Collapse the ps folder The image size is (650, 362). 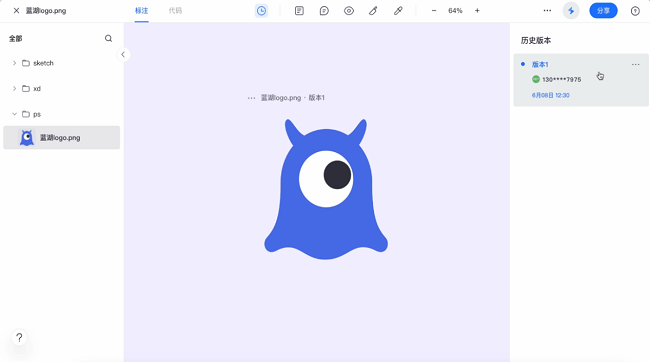click(15, 114)
